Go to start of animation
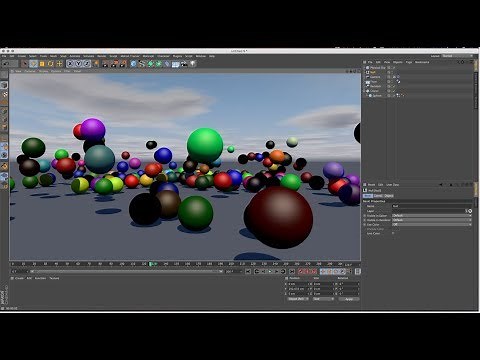The width and height of the screenshot is (480, 360). point(248,272)
